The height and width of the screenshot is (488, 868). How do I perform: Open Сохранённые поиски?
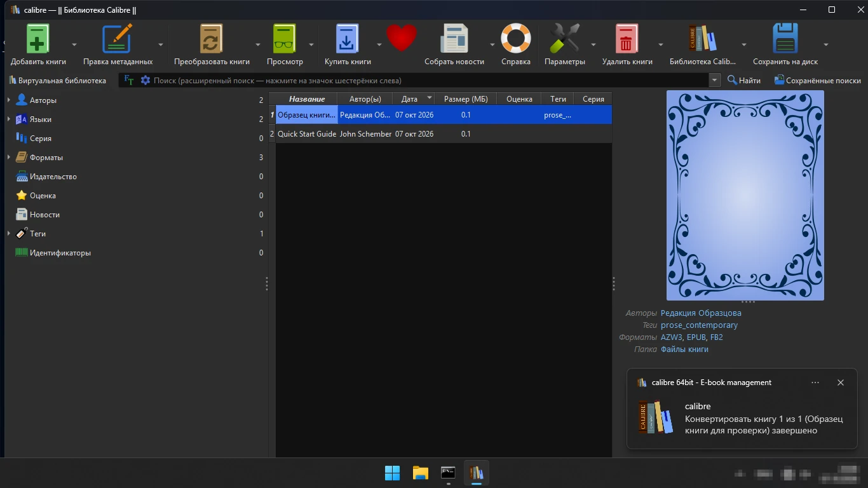[818, 81]
